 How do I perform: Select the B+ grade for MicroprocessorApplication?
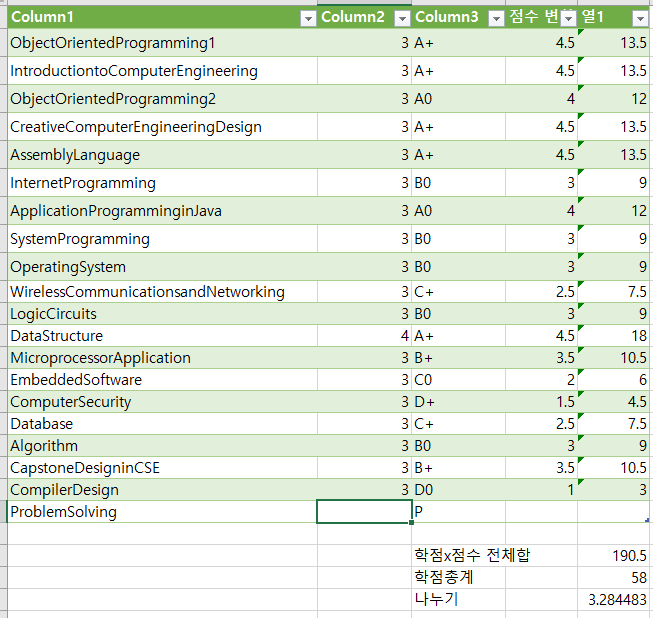(x=459, y=358)
